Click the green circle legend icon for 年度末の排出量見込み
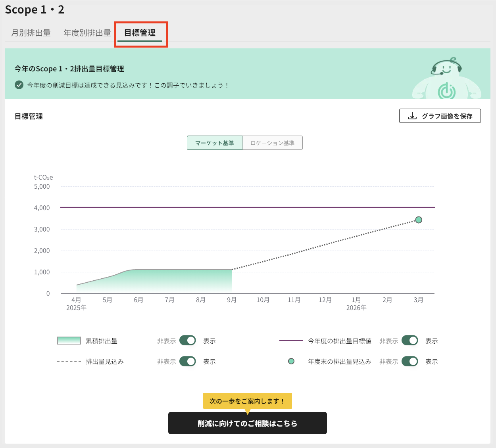496x448 pixels. pyautogui.click(x=291, y=361)
